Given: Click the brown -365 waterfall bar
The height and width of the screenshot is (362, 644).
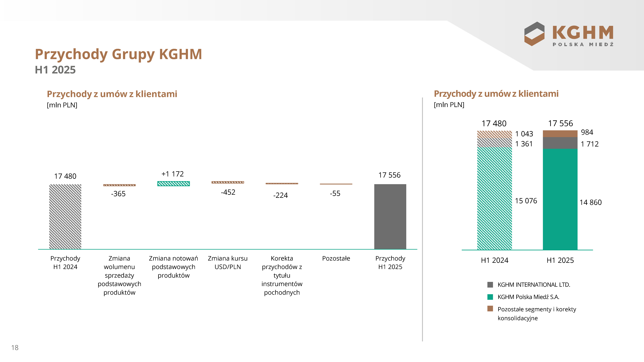Looking at the screenshot, I should coord(119,185).
